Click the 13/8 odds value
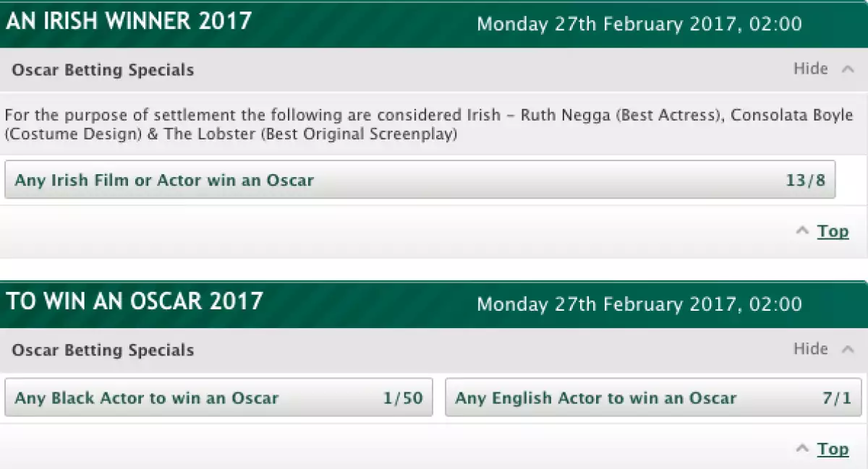The image size is (868, 469). pyautogui.click(x=805, y=180)
